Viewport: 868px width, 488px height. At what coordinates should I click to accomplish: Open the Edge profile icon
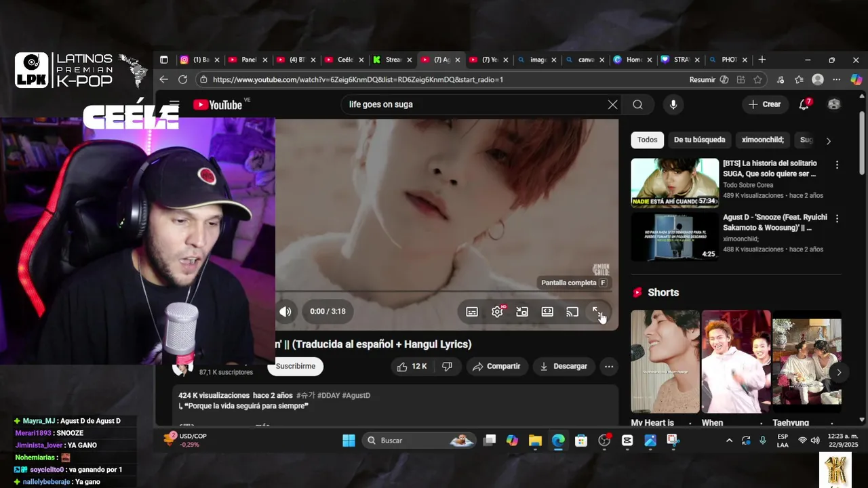[818, 80]
